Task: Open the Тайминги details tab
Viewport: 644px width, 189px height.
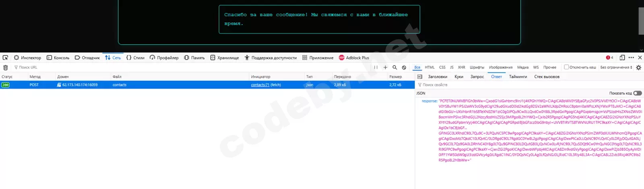Action: (518, 77)
